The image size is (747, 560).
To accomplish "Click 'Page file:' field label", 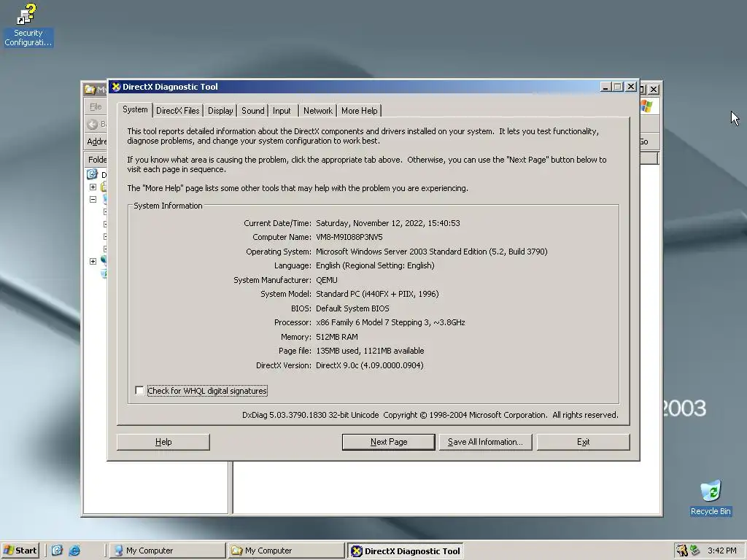I will (295, 351).
